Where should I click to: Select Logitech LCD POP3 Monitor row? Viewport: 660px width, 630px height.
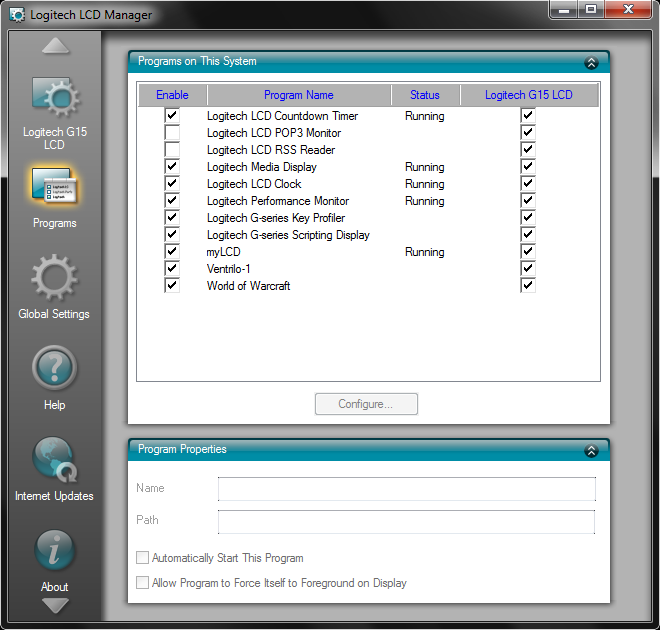368,133
